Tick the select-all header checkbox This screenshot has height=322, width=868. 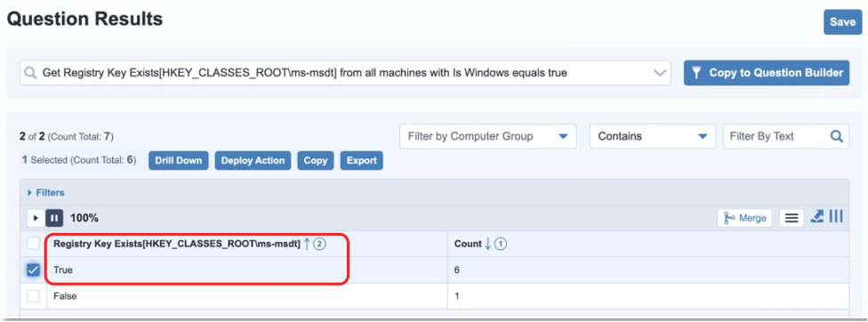click(33, 244)
